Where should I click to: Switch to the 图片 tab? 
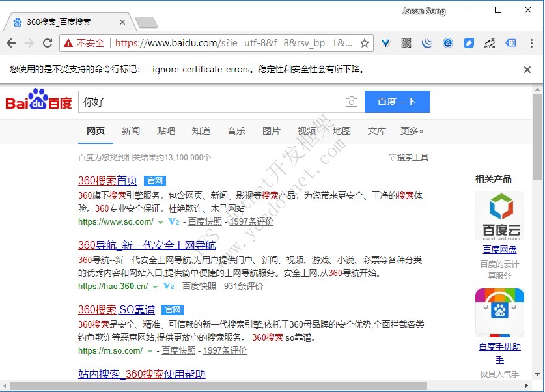click(x=272, y=131)
